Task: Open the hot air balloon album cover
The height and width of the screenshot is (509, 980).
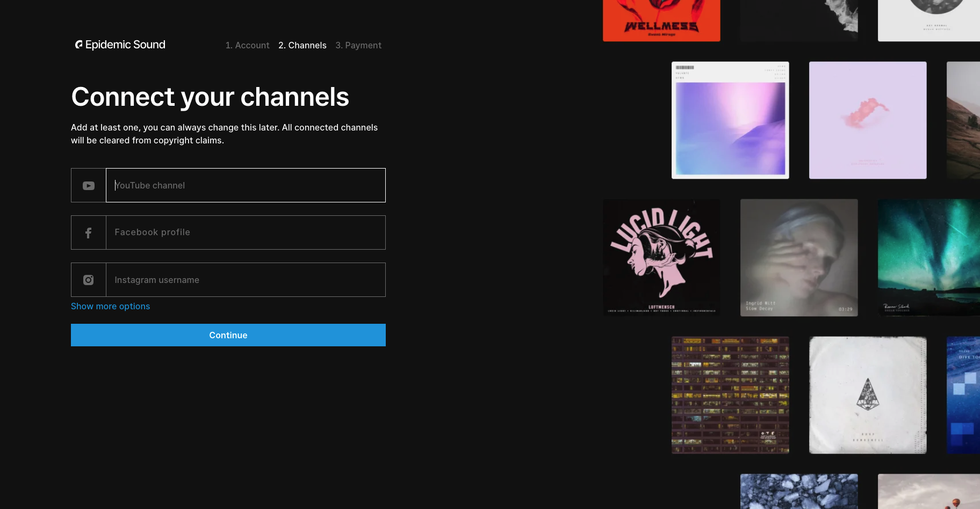Action: (x=929, y=491)
